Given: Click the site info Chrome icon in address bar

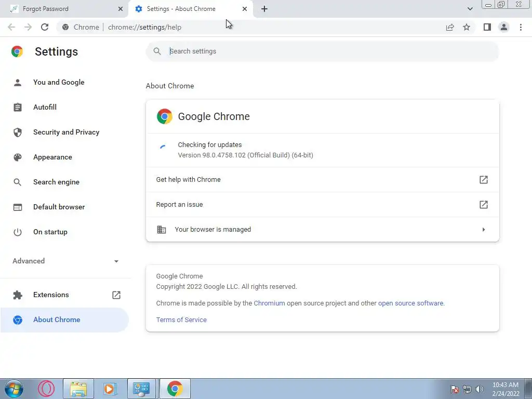Looking at the screenshot, I should (x=65, y=27).
